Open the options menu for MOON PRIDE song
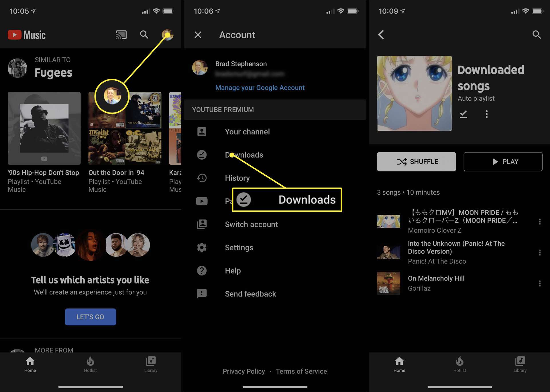 click(540, 221)
